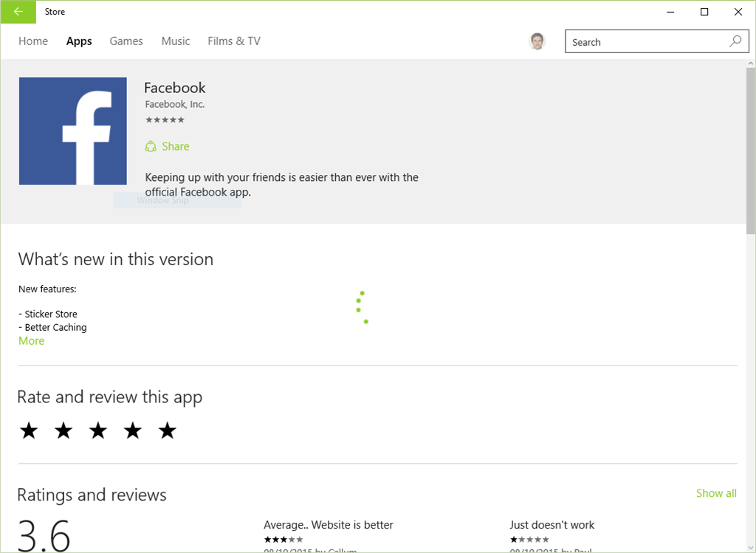Maximize the Store window
This screenshot has width=756, height=553.
point(704,12)
